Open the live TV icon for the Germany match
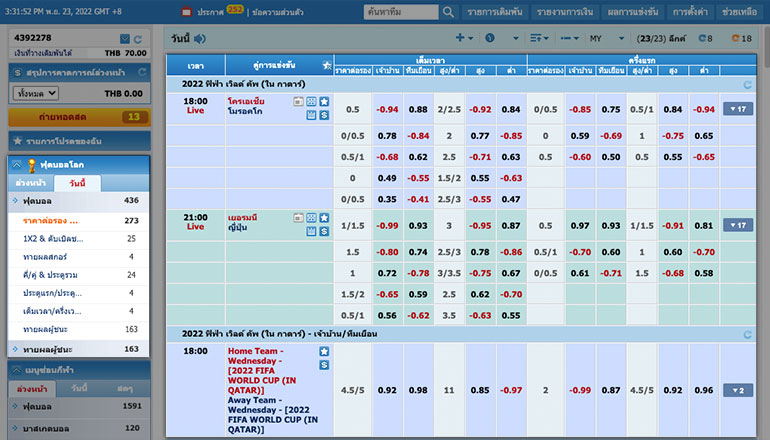 pos(298,218)
